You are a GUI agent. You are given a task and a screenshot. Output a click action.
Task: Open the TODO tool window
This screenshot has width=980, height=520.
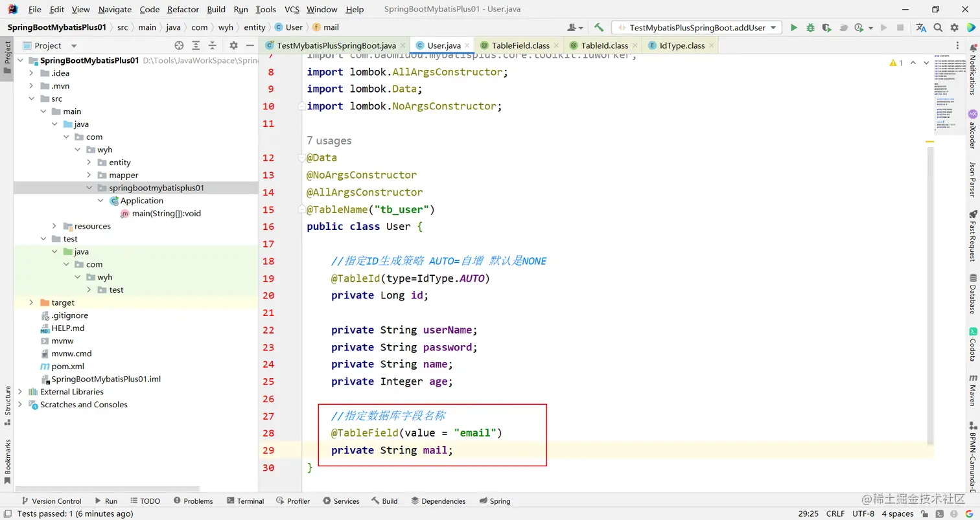click(144, 501)
